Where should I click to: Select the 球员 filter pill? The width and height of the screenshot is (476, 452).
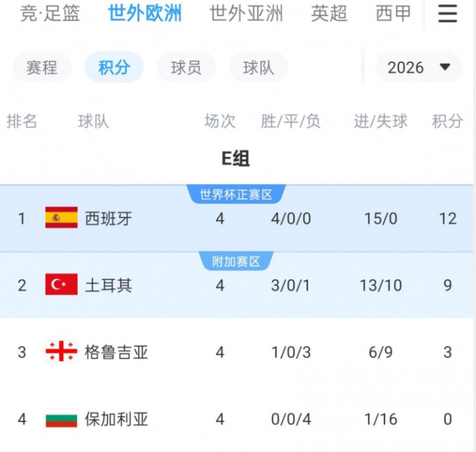pyautogui.click(x=186, y=68)
